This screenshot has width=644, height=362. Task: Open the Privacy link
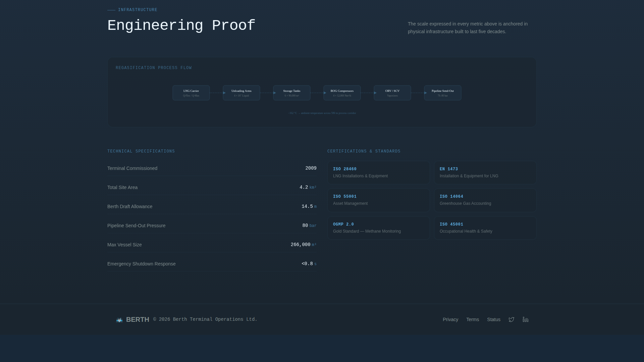[450, 319]
